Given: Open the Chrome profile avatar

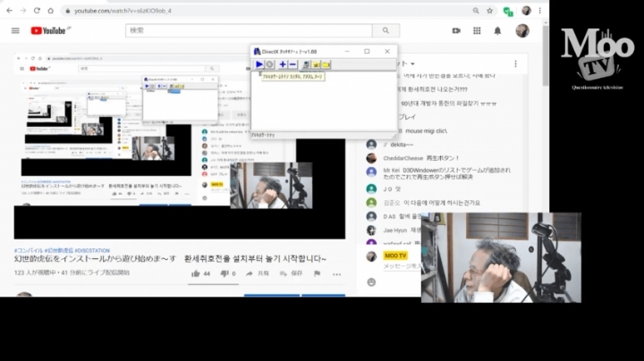Looking at the screenshot, I should coord(526,11).
